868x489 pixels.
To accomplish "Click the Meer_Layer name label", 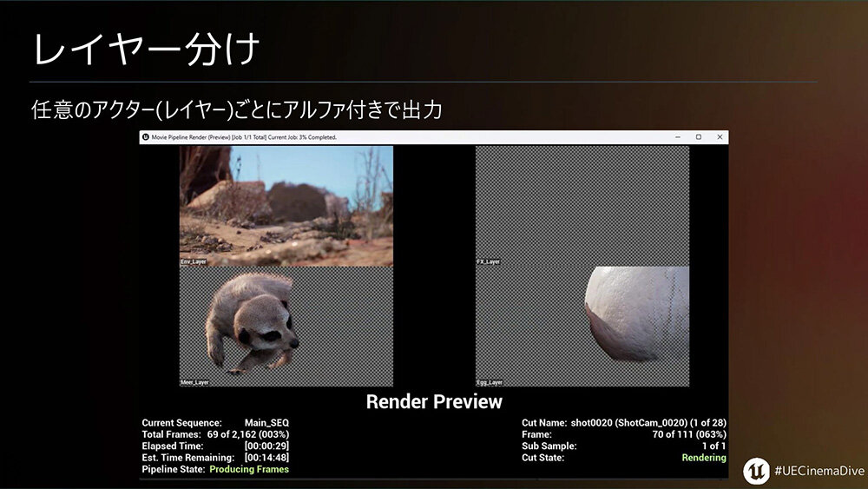I will (x=194, y=382).
